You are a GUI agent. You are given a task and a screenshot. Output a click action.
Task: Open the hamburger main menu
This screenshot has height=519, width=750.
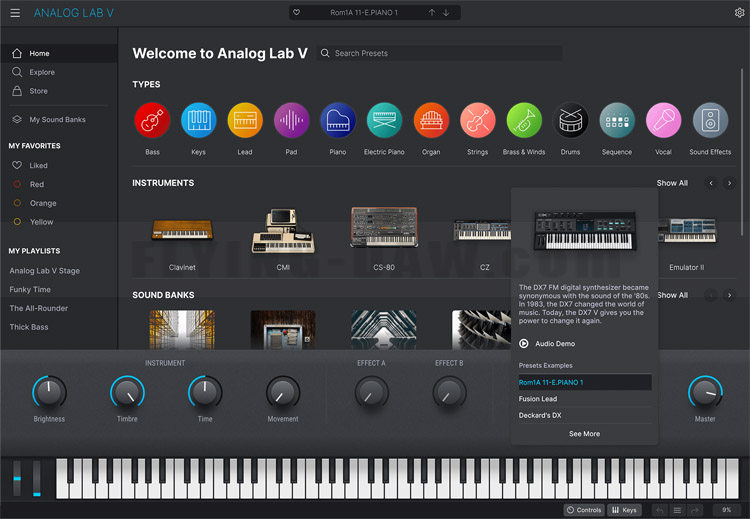pos(15,13)
